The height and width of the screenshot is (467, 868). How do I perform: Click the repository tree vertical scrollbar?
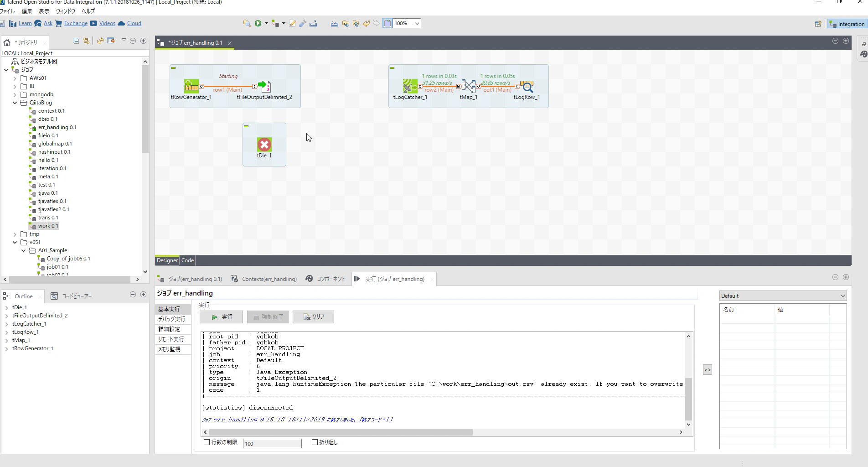(x=145, y=109)
